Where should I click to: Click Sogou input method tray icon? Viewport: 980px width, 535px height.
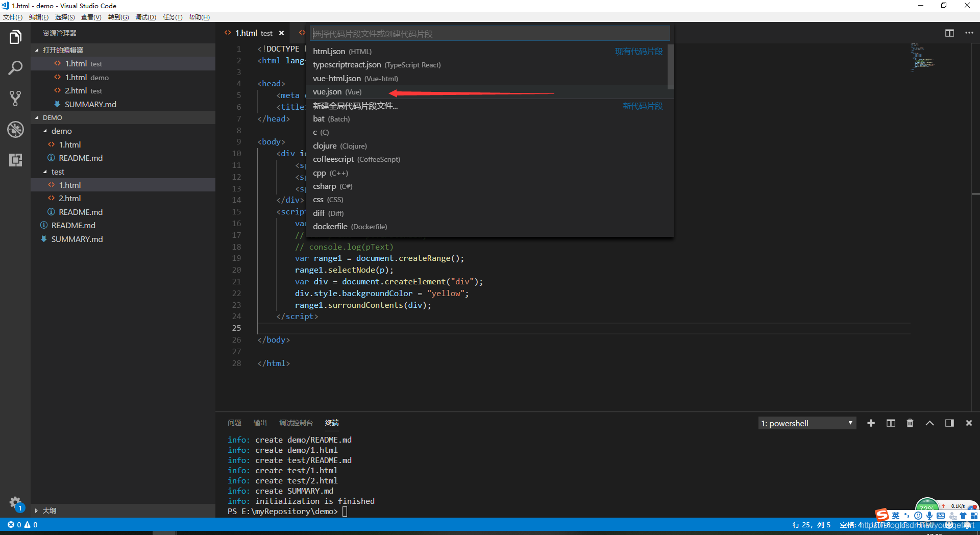pyautogui.click(x=882, y=515)
